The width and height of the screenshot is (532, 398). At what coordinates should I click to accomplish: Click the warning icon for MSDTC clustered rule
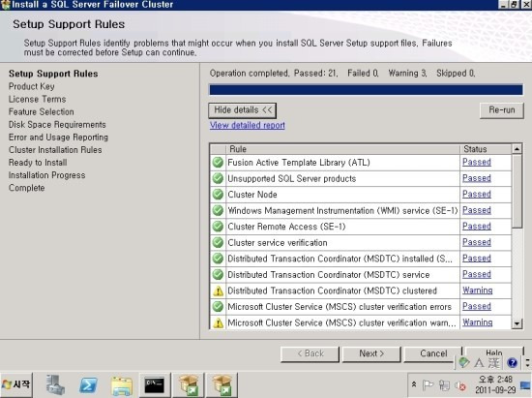pyautogui.click(x=218, y=291)
